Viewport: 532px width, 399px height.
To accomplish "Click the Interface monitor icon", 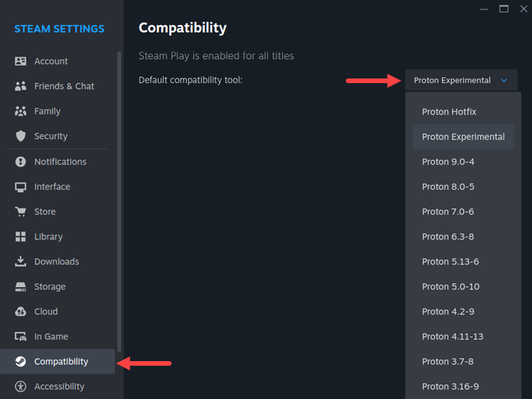I will (x=21, y=187).
